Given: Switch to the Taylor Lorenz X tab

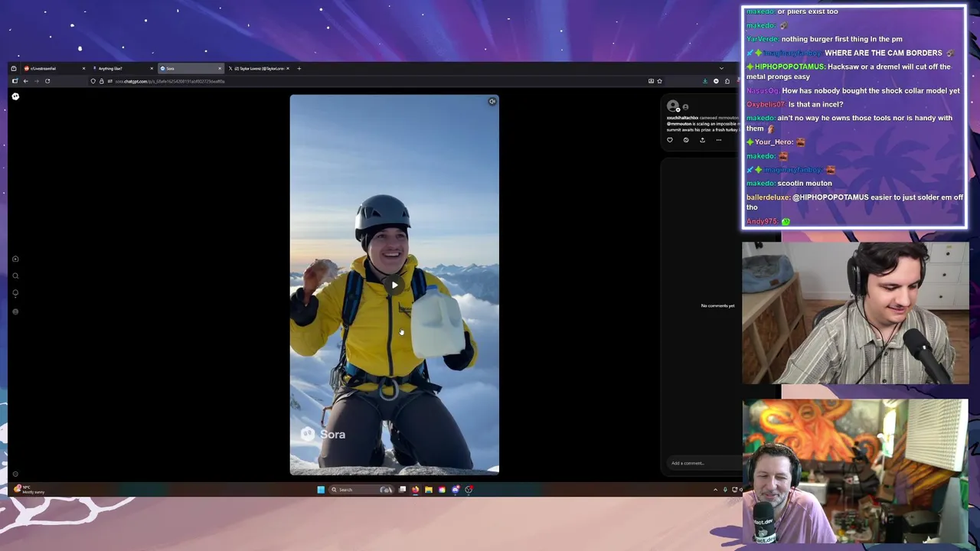Looking at the screenshot, I should pos(259,68).
